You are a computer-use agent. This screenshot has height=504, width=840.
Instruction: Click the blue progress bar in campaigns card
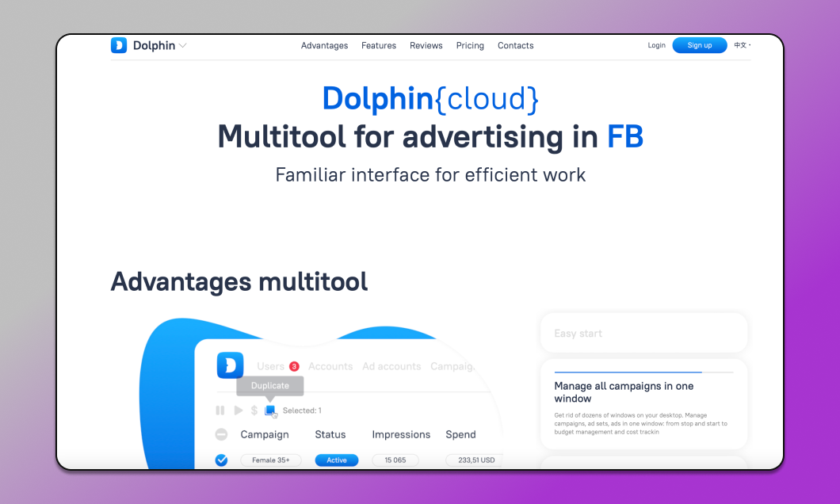(x=628, y=372)
